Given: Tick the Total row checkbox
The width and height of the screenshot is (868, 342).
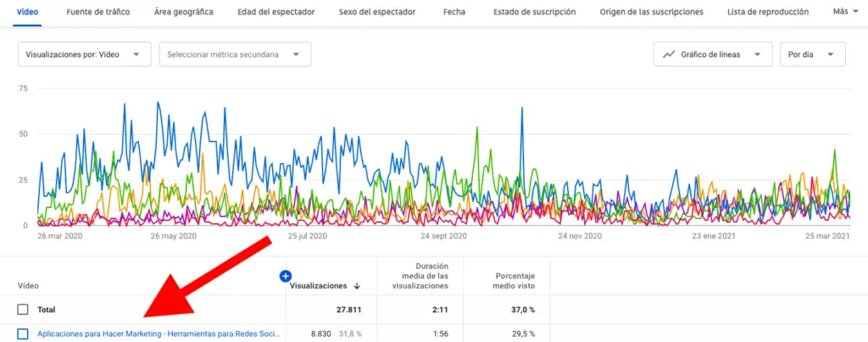Looking at the screenshot, I should point(23,310).
